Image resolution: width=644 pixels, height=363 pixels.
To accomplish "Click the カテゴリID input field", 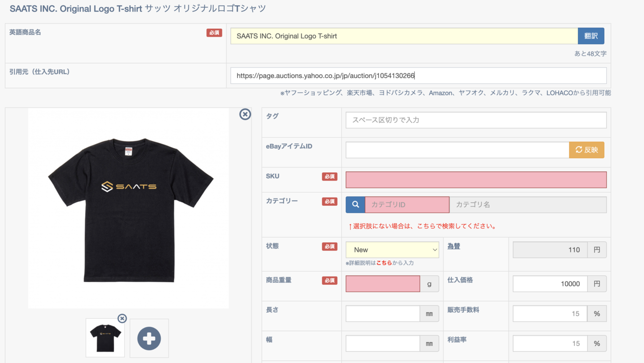I will (407, 205).
